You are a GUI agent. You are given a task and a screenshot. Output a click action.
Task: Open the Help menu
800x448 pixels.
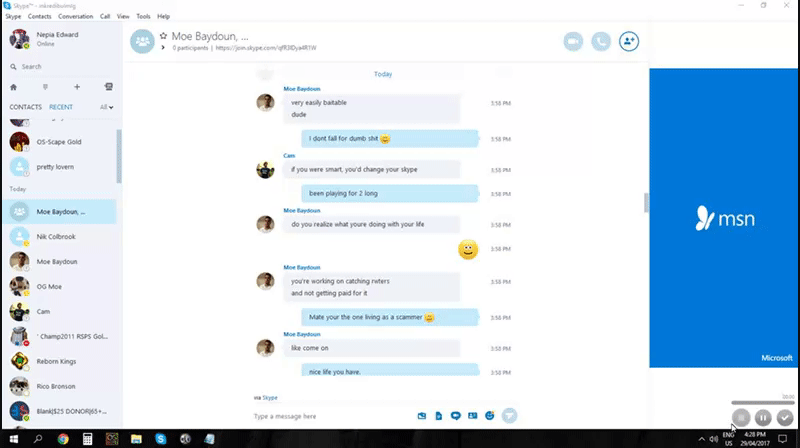pyautogui.click(x=163, y=16)
